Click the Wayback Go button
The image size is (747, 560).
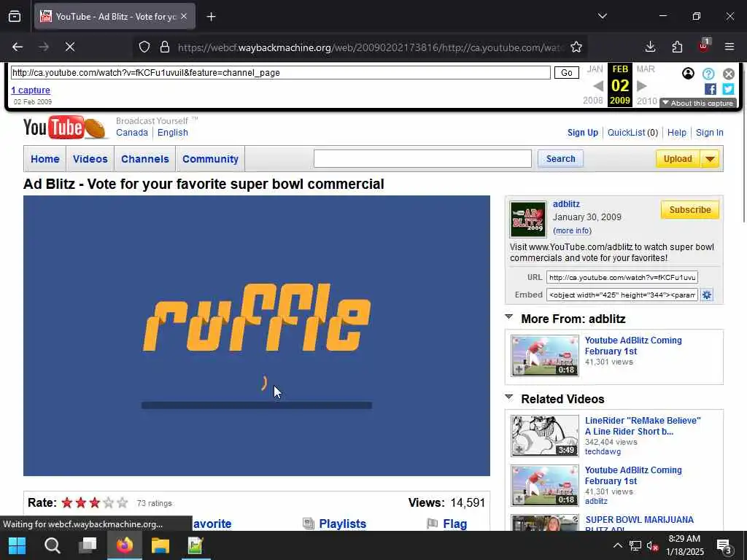tap(566, 72)
